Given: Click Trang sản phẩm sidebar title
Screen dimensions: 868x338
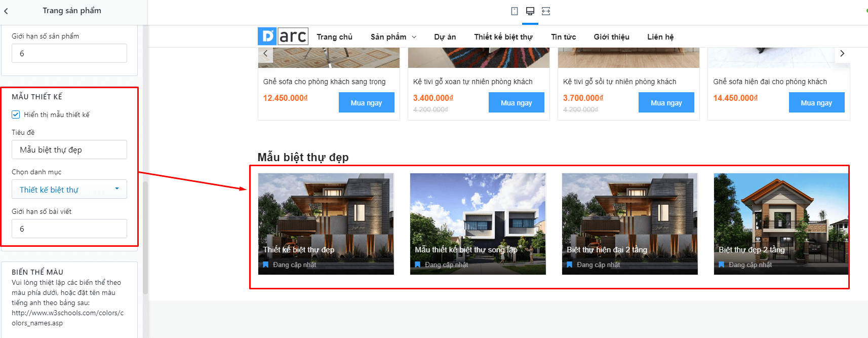Looking at the screenshot, I should tap(72, 11).
